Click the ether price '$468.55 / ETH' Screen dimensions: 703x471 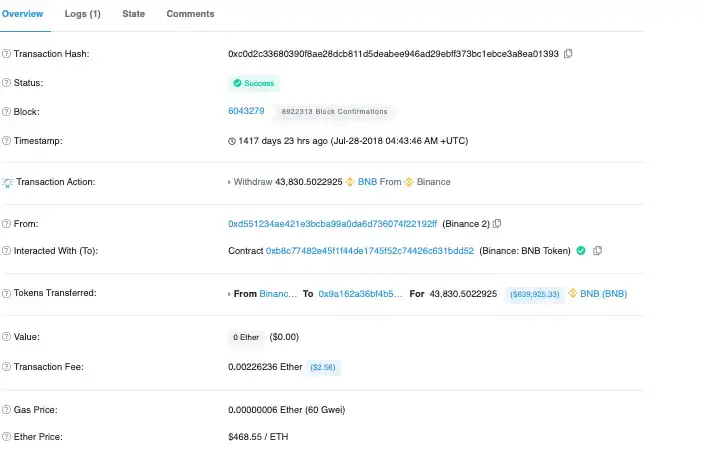pos(258,437)
